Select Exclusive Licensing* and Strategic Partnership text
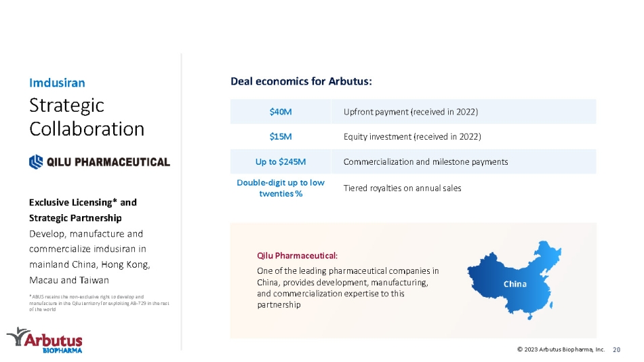 83,210
